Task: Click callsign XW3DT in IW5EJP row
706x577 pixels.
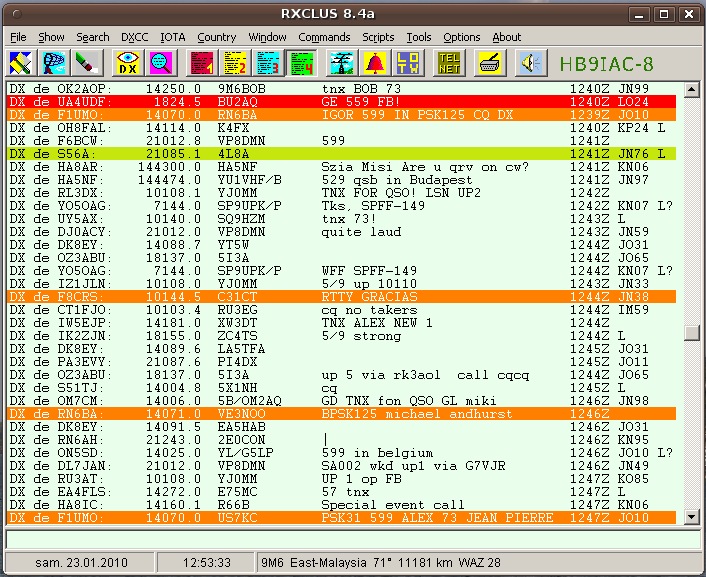Action: [237, 323]
